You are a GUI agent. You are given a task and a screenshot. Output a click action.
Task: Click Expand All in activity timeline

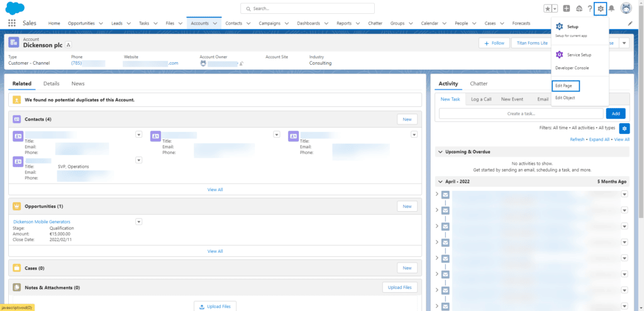(x=599, y=139)
